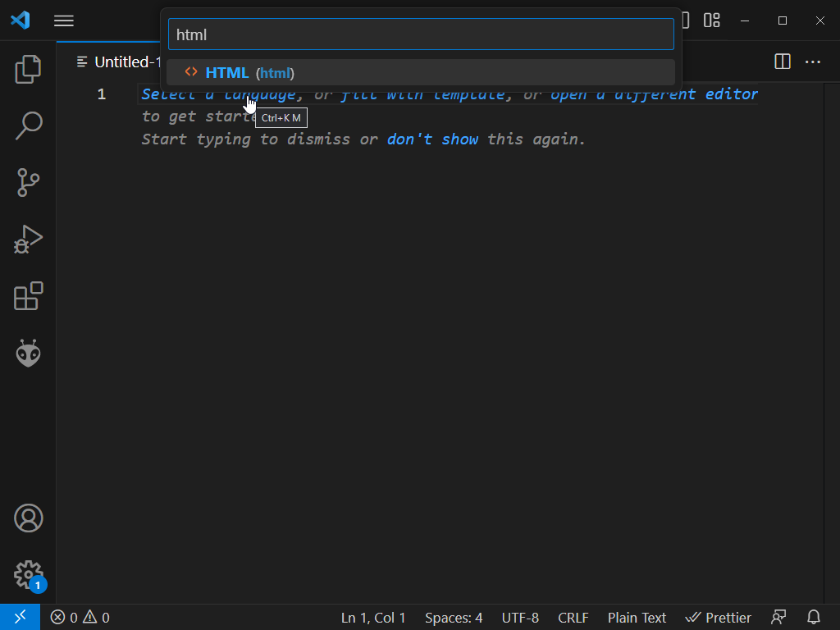Open the Manage gear icon

point(28,575)
